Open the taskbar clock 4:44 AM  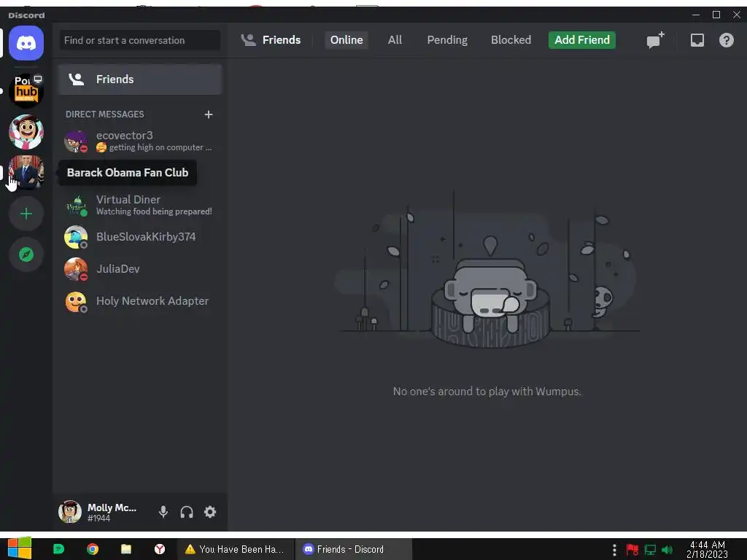[x=707, y=549]
